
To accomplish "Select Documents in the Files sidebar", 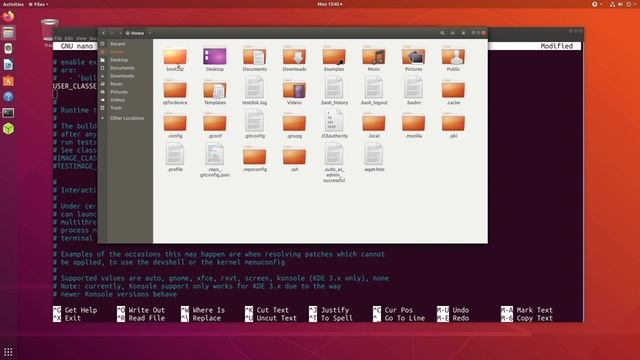I will [x=126, y=68].
